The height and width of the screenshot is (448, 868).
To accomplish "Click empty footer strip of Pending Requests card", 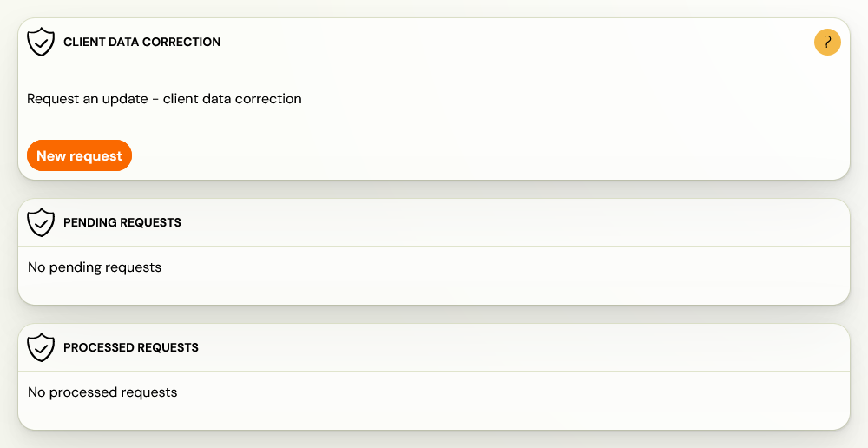I will (434, 296).
